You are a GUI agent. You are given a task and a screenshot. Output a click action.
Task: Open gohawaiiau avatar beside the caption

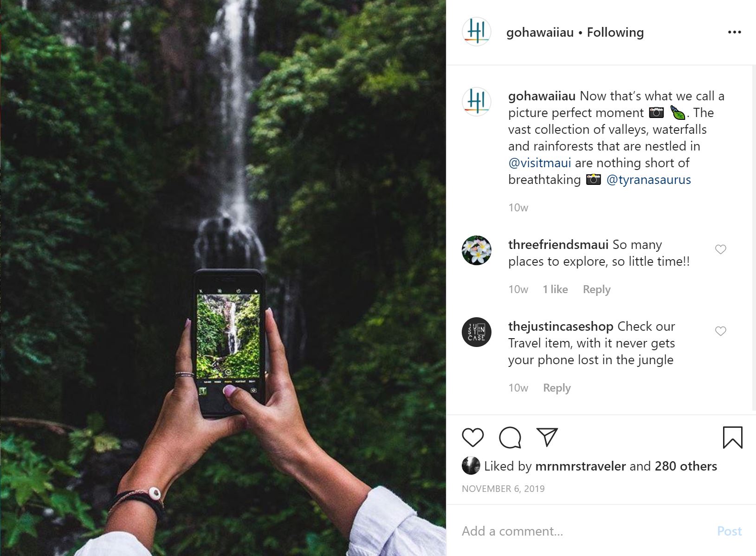[477, 102]
